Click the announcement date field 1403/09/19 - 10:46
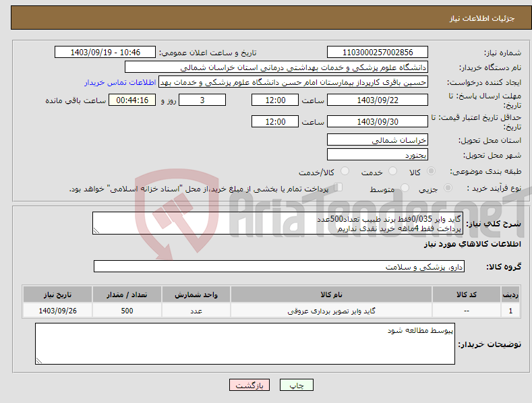Image resolution: width=532 pixels, height=403 pixels. point(105,53)
